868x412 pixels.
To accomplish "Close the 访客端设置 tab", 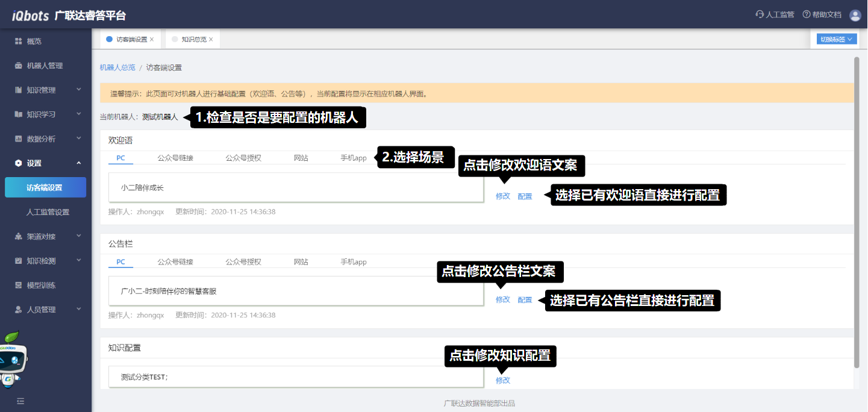I will point(152,39).
